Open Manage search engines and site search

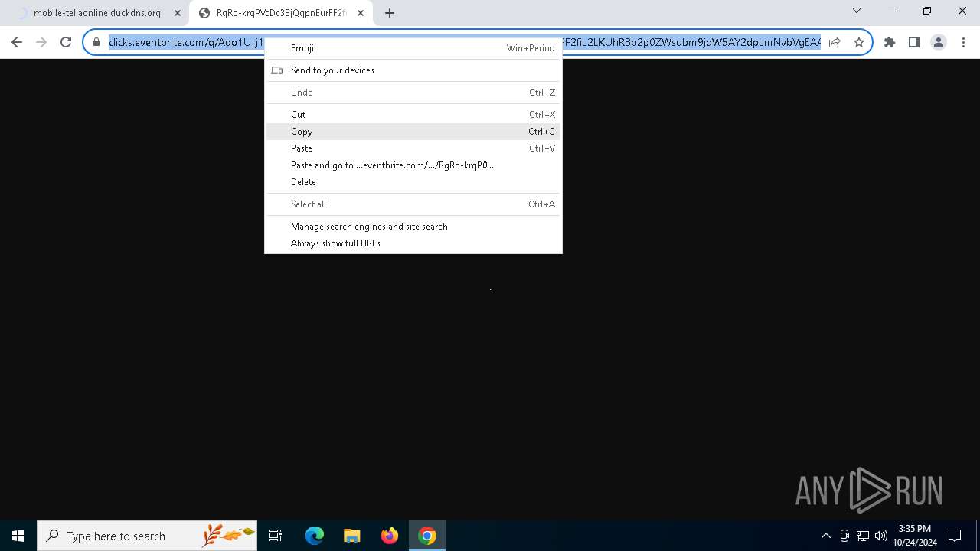click(413, 227)
